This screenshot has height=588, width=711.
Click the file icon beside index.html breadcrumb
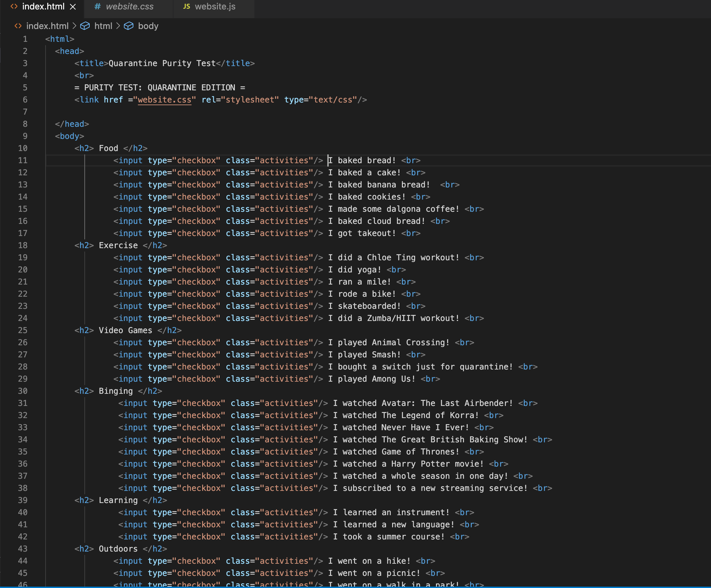click(18, 26)
